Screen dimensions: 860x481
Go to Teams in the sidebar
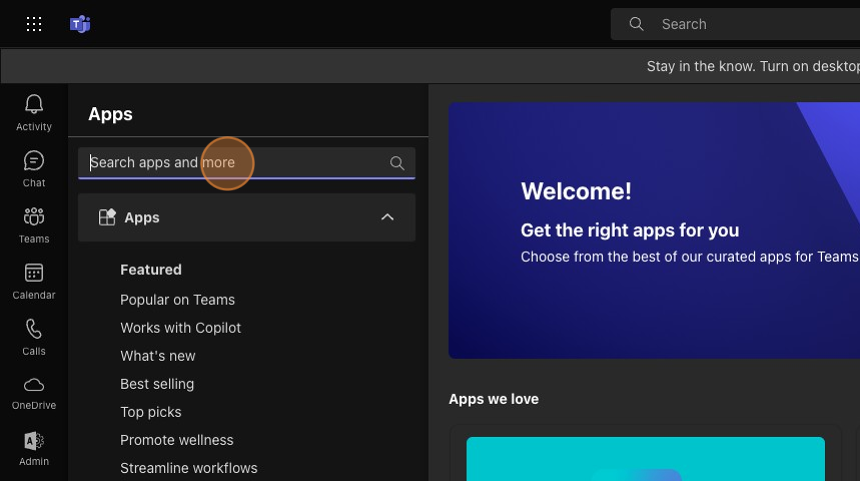(x=34, y=225)
